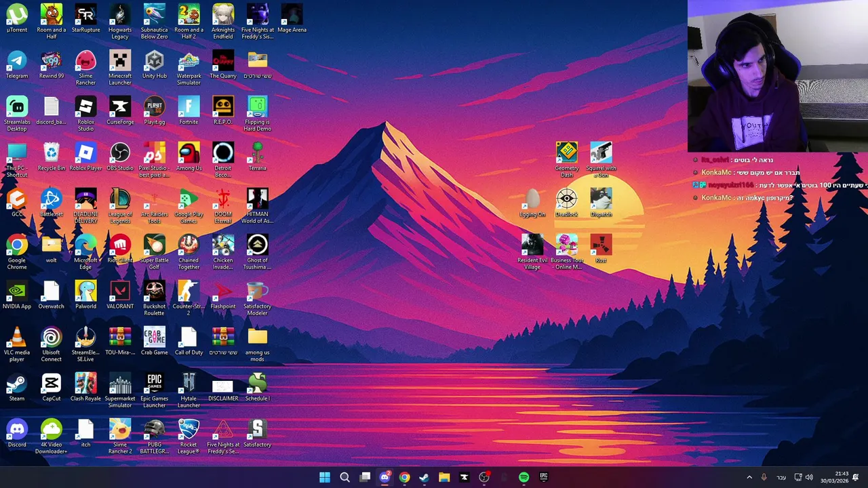Select the Google Chrome desktop shortcut
Image resolution: width=868 pixels, height=488 pixels.
(x=17, y=252)
